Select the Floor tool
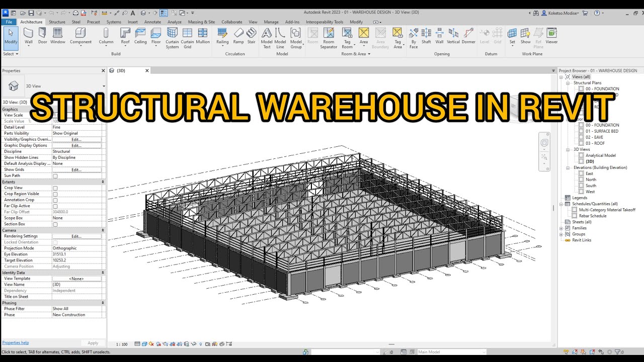The image size is (644, 362). [156, 36]
